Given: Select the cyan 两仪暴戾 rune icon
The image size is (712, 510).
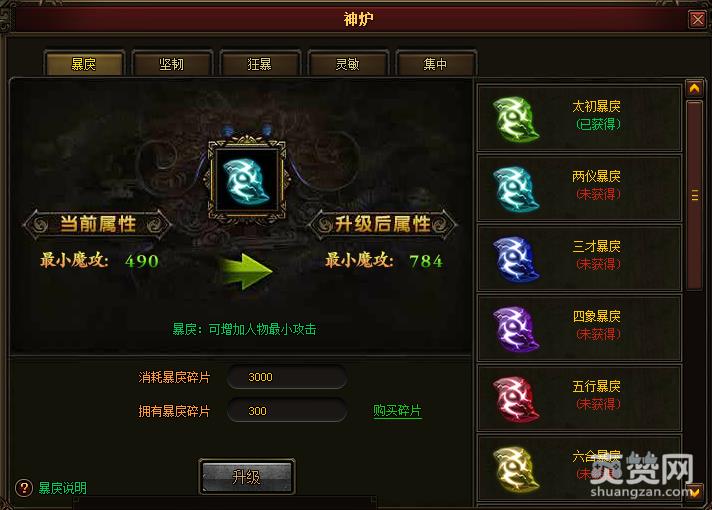Looking at the screenshot, I should point(516,189).
